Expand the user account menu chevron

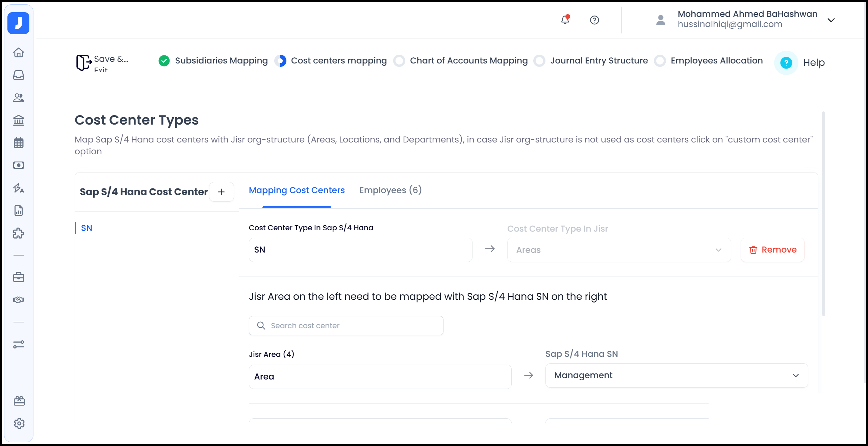pyautogui.click(x=831, y=20)
